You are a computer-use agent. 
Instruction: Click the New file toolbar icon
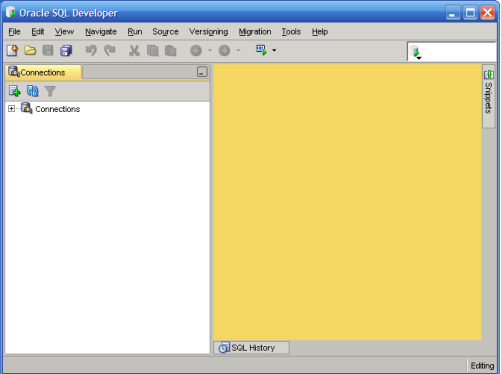click(x=12, y=50)
